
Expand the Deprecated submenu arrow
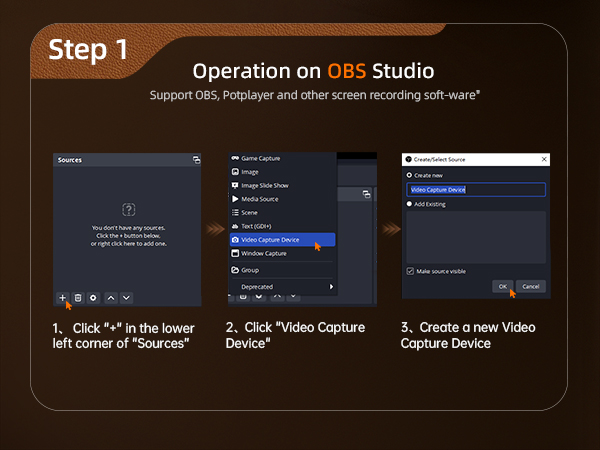331,287
